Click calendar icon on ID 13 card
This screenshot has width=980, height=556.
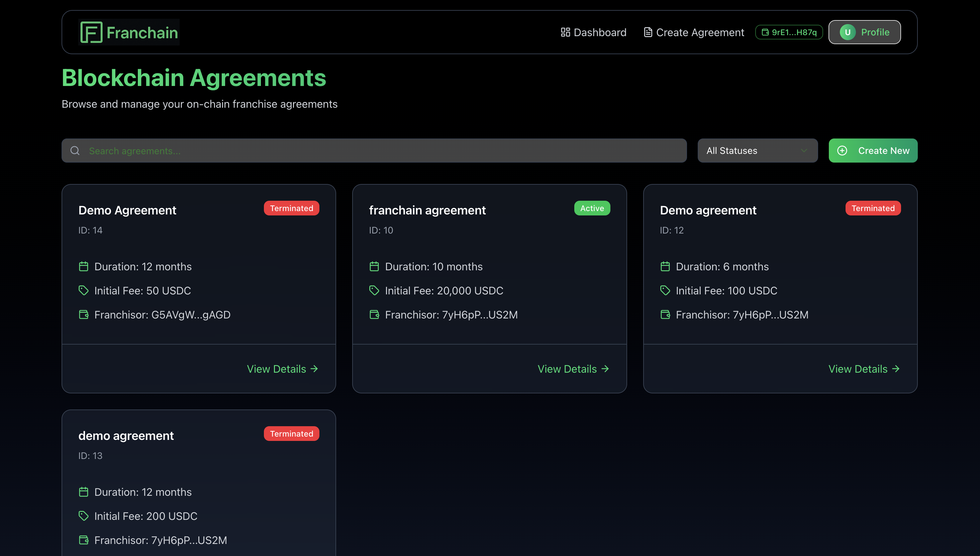84,491
